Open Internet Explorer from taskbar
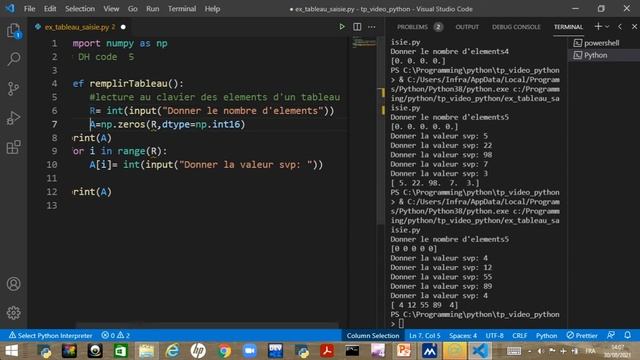This screenshot has width=640, height=360. tap(173, 351)
